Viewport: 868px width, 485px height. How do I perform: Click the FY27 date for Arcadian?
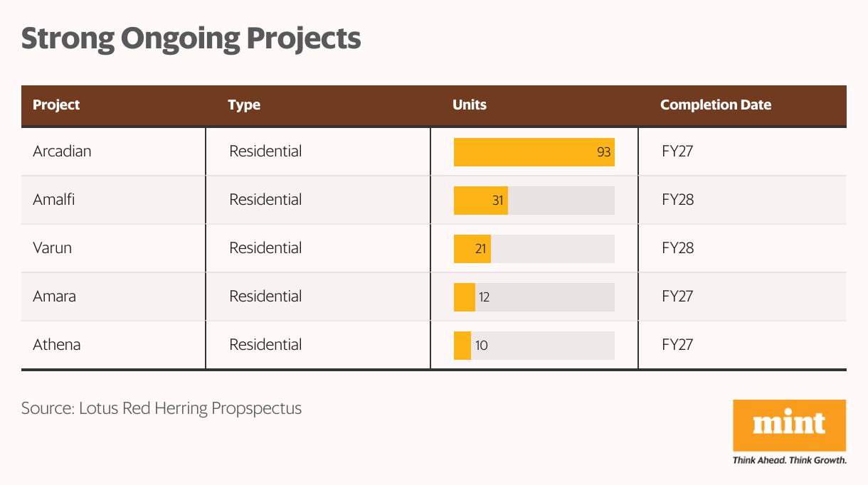(x=677, y=151)
